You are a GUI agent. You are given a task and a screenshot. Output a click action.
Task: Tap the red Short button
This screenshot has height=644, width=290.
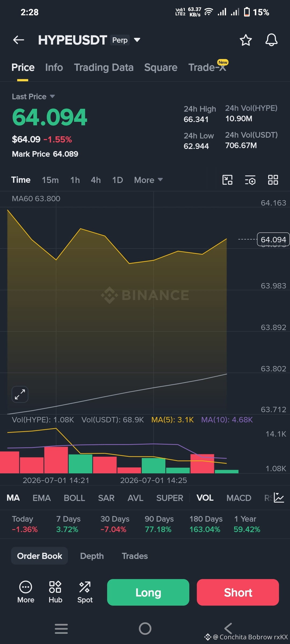tap(238, 592)
